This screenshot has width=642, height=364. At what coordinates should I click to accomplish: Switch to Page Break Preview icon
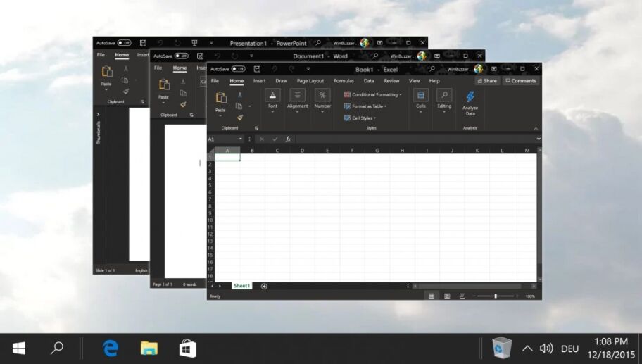[462, 296]
